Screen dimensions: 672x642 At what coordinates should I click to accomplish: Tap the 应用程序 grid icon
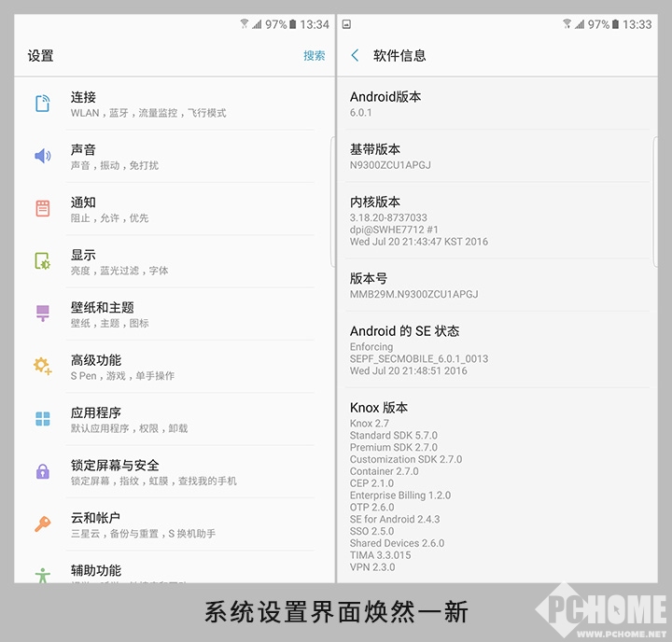pyautogui.click(x=43, y=419)
